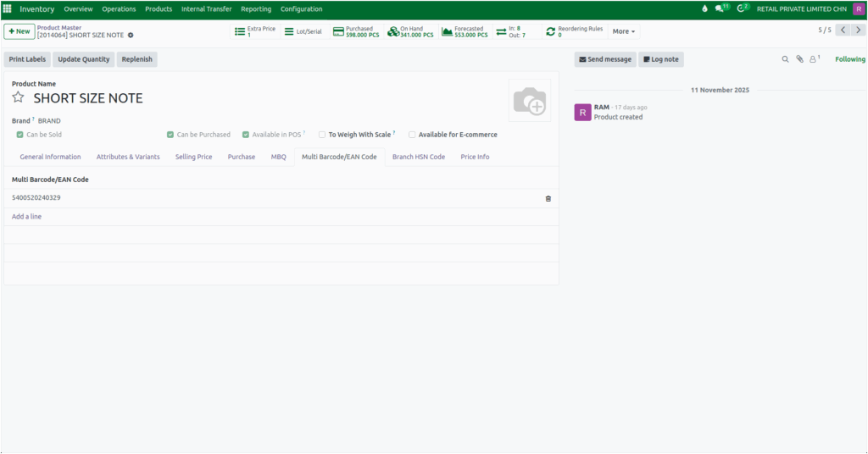Toggle Available in POS checkbox
868x454 pixels.
pyautogui.click(x=246, y=135)
